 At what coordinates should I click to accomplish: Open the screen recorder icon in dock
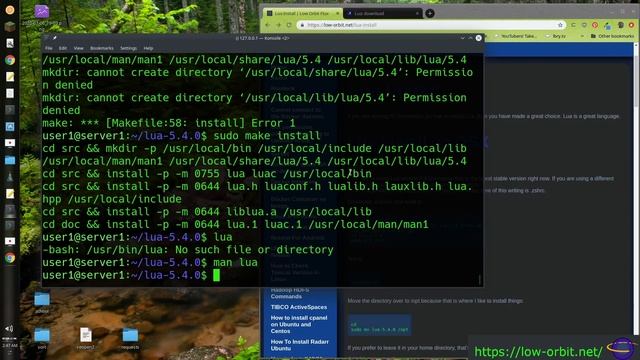10,143
